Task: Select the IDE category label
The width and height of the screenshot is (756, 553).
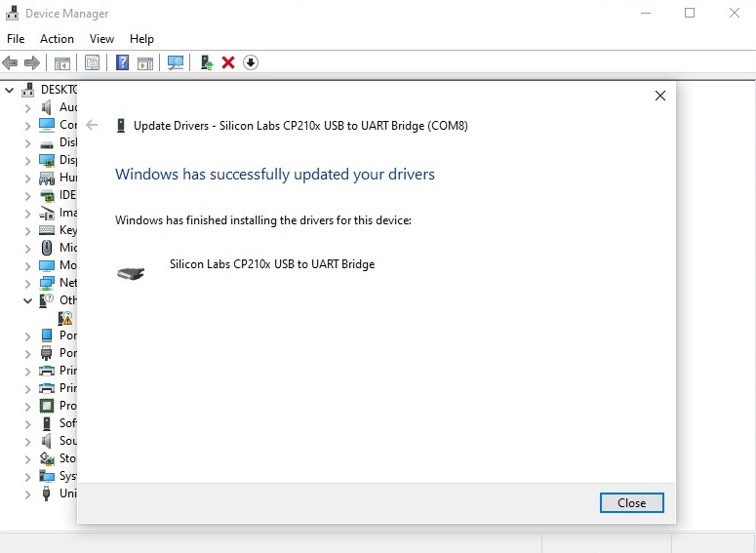Action: click(x=68, y=195)
